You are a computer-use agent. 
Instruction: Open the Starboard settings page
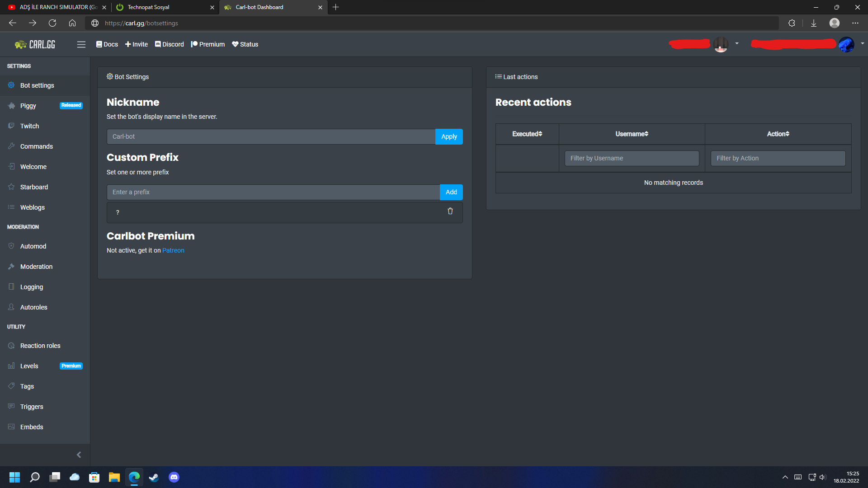tap(34, 187)
